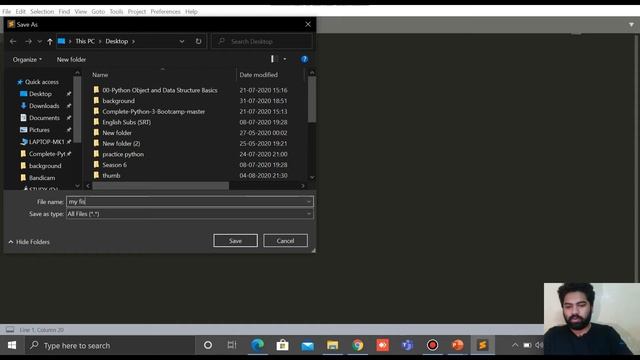Switch to Sublime Text taskbar icon
The height and width of the screenshot is (360, 640).
tap(482, 345)
